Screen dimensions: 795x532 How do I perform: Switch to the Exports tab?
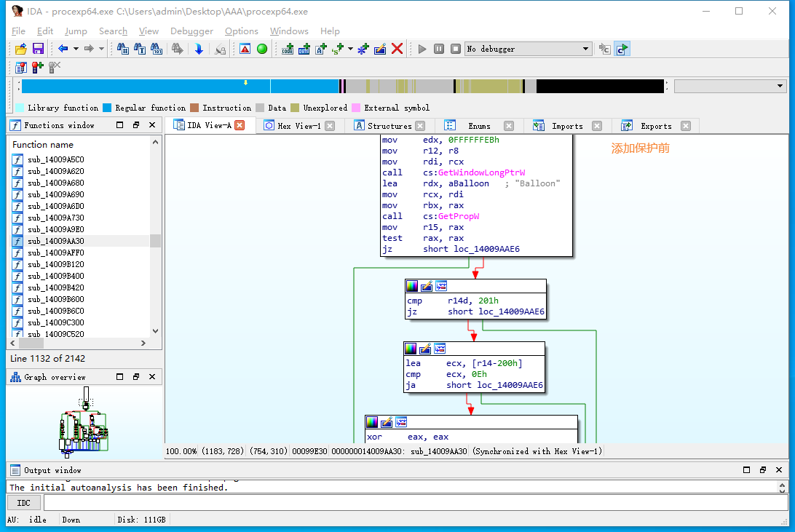pyautogui.click(x=656, y=126)
